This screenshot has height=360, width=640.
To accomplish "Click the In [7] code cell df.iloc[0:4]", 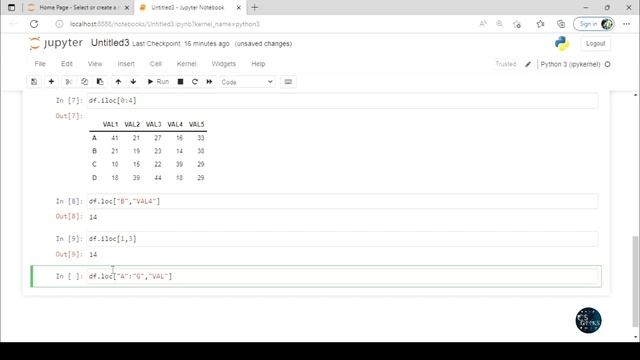I will point(342,100).
